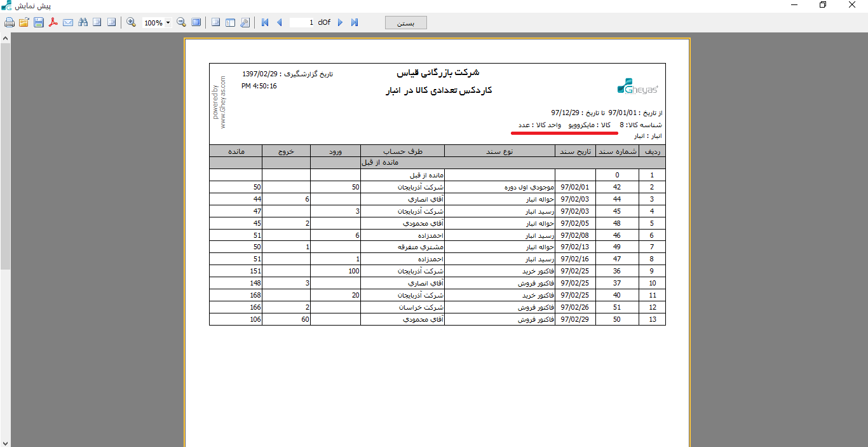Click document number 42 in row 2
The image size is (868, 447).
tap(617, 188)
